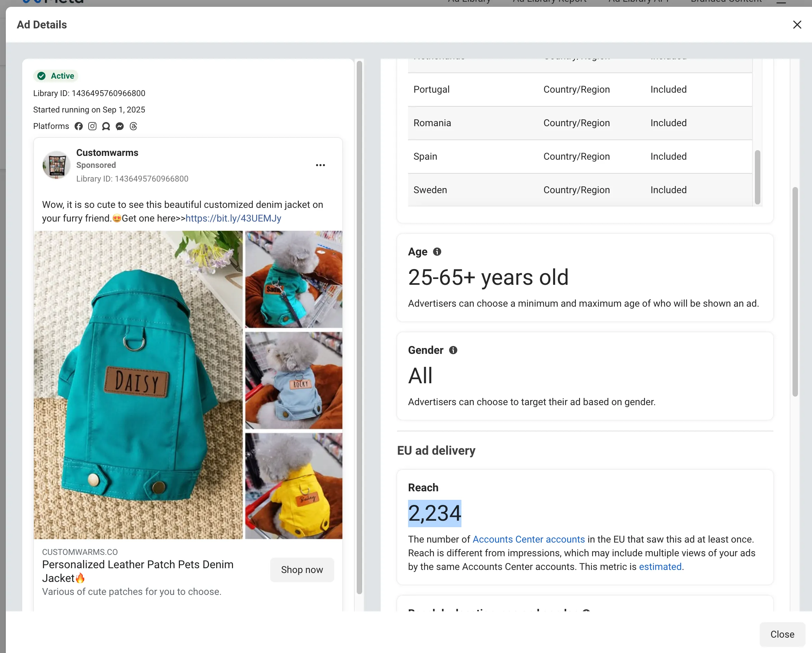Open the three-dot menu on ad
This screenshot has width=812, height=653.
320,165
